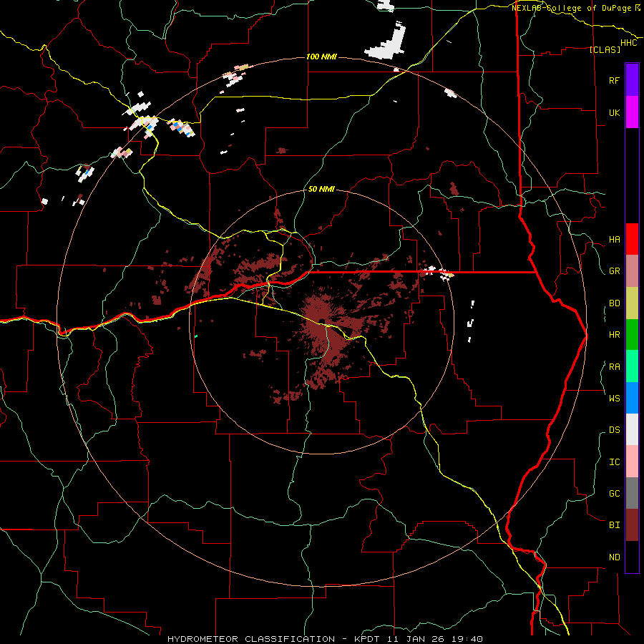Click the 19:40 timestamp

(x=469, y=639)
